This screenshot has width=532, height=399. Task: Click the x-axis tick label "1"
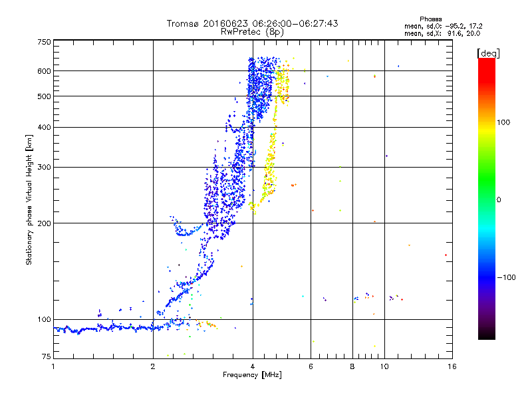point(53,366)
